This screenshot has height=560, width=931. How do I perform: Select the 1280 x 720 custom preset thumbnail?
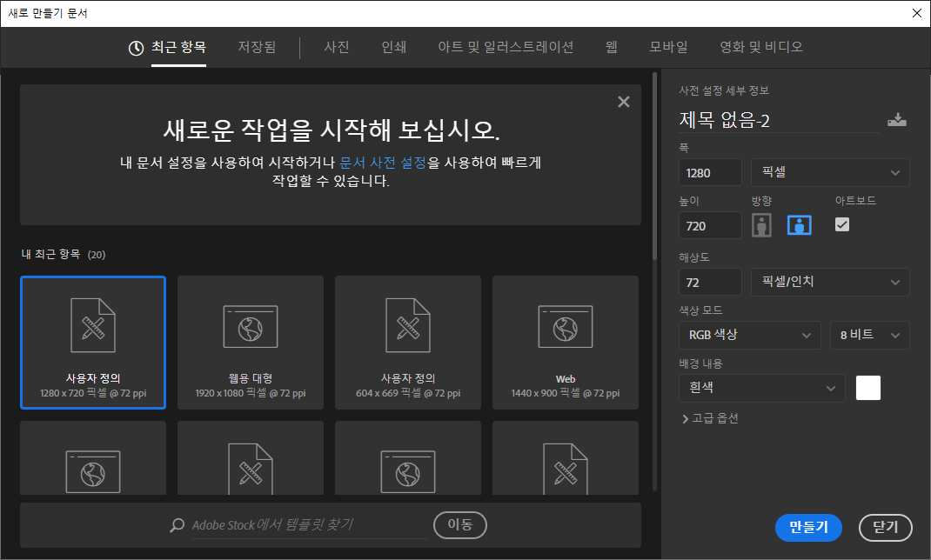click(93, 343)
